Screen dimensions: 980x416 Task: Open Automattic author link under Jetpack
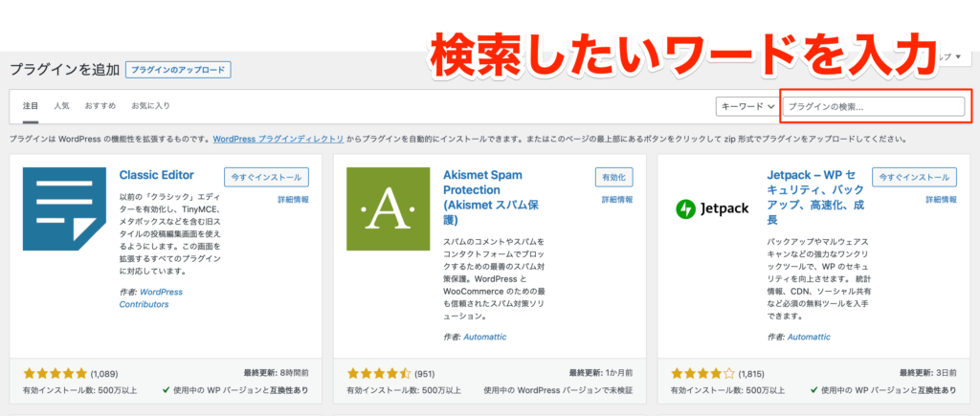[x=809, y=337]
